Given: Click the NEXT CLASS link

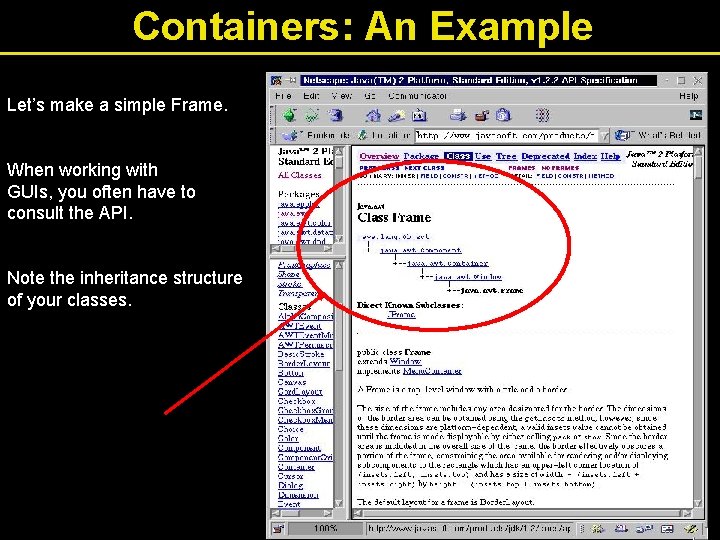Looking at the screenshot, I should (x=424, y=168).
